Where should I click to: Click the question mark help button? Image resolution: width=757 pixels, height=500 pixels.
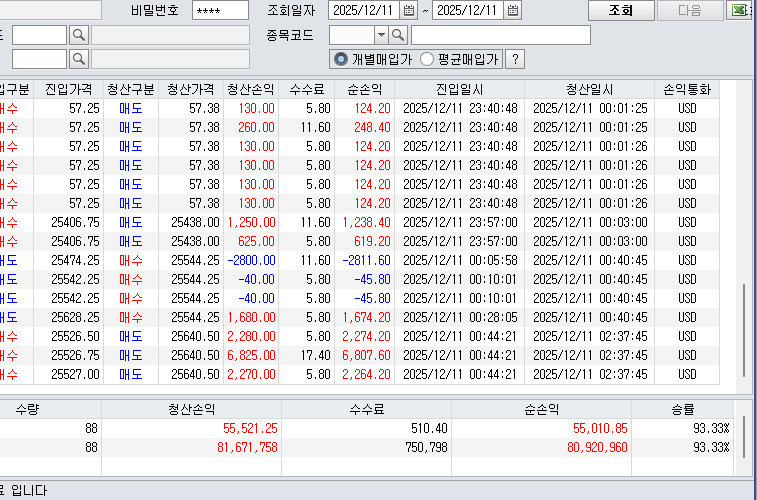coord(515,59)
